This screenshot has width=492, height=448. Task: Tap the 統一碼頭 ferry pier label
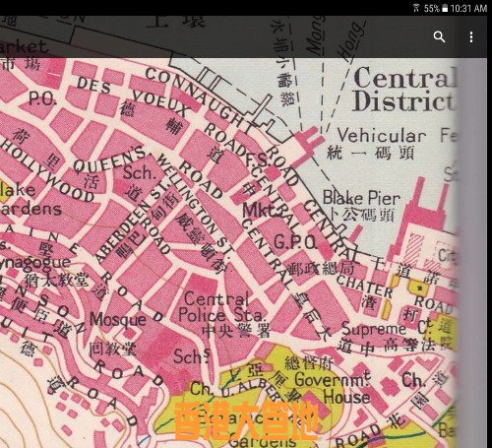tap(370, 153)
